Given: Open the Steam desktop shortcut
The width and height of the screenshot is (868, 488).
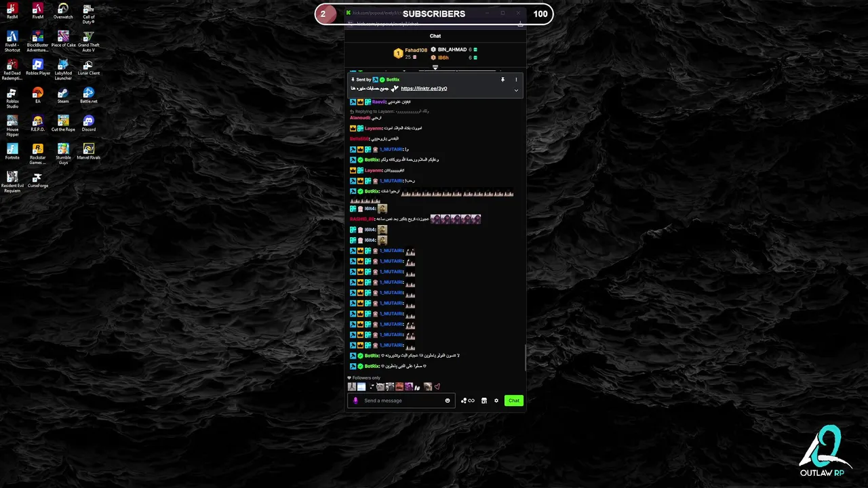Looking at the screenshot, I should pos(63,96).
